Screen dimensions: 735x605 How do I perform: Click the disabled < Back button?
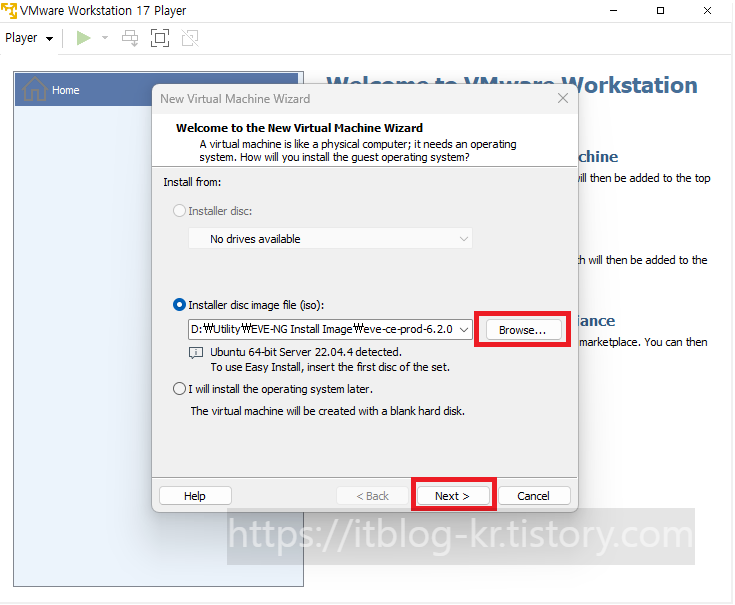[x=372, y=496]
